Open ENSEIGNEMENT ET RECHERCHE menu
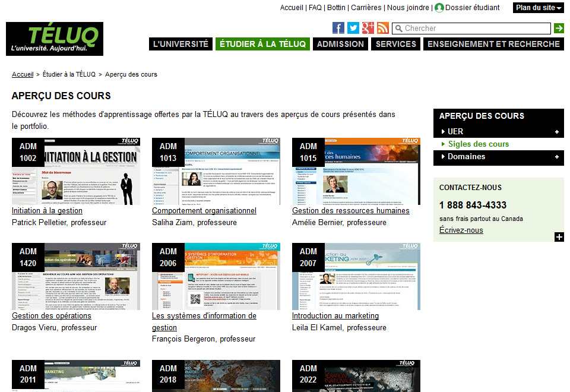This screenshot has height=392, width=570. point(493,44)
